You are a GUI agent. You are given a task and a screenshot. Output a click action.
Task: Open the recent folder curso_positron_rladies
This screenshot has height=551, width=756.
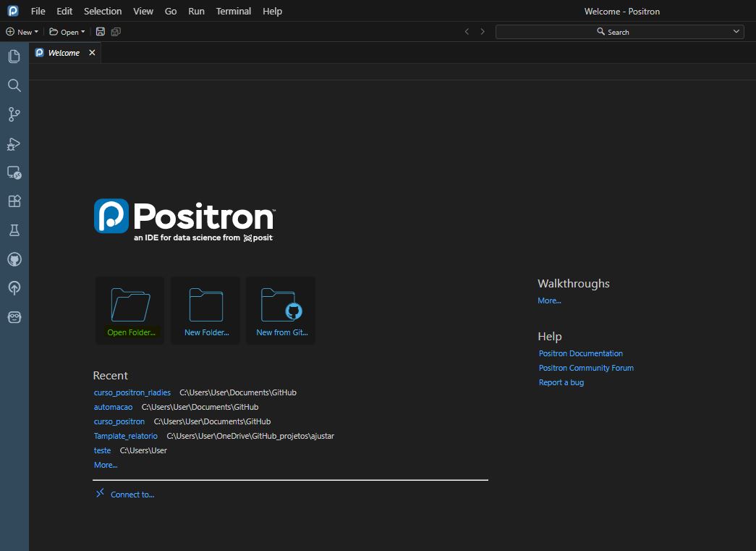132,392
